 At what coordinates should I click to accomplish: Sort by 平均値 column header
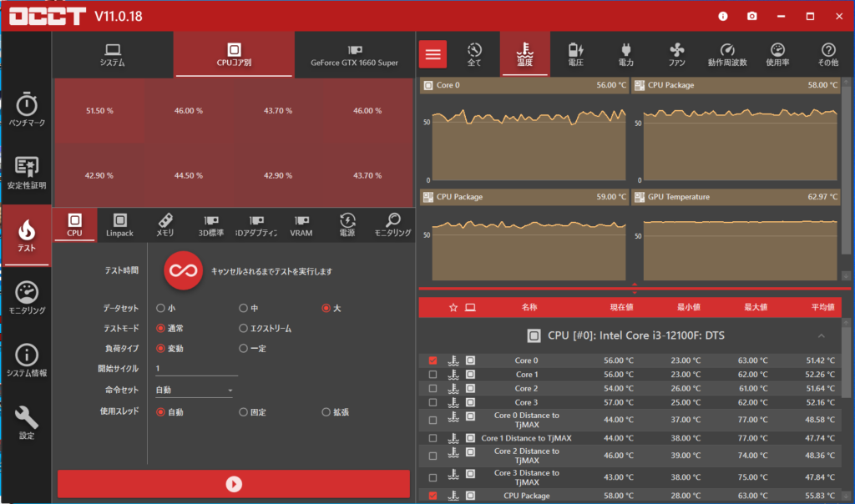click(822, 307)
